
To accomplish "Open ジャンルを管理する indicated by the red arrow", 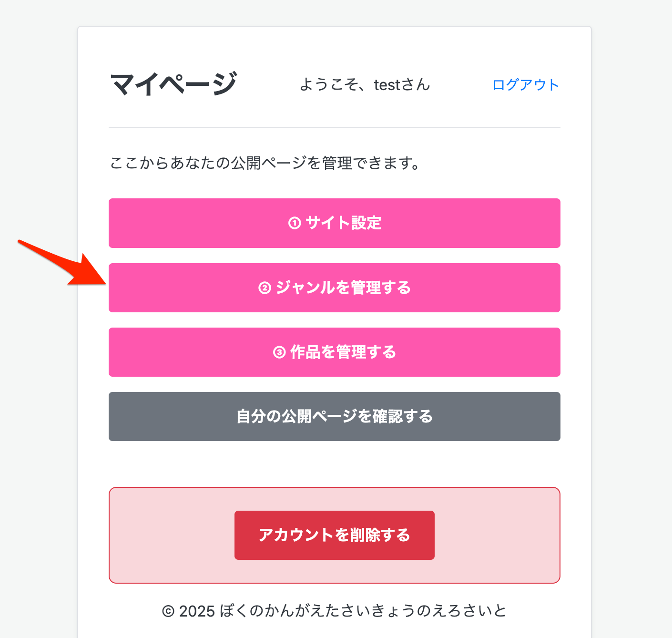I will click(335, 288).
